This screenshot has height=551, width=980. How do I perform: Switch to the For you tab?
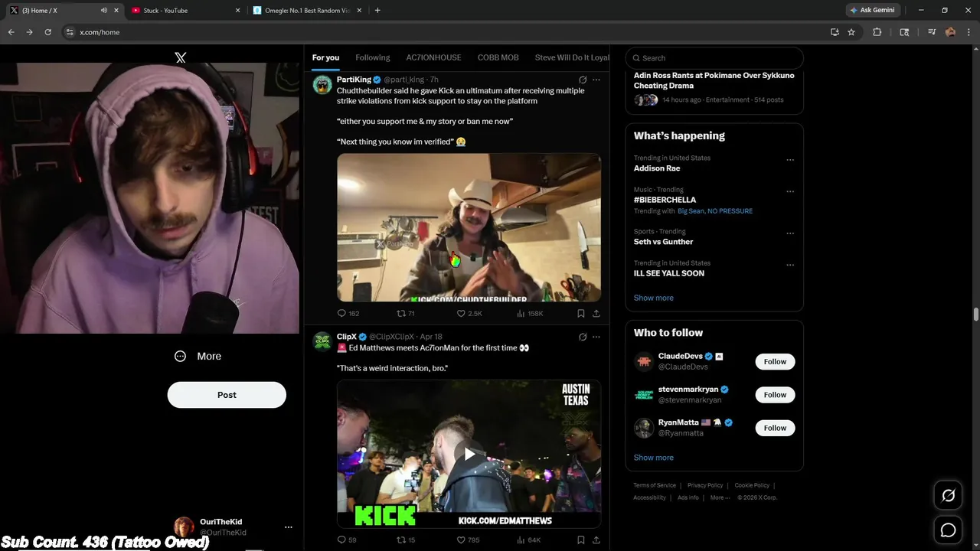(325, 57)
